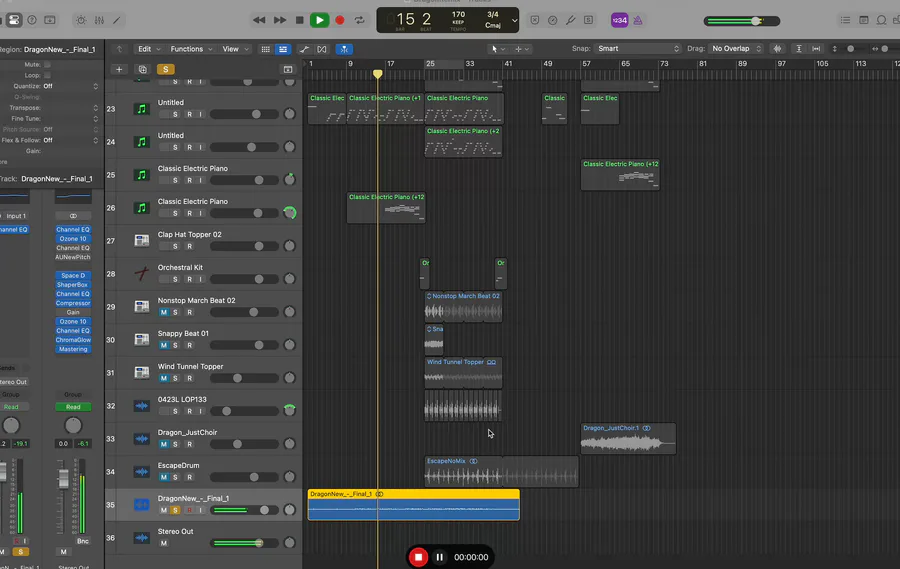The image size is (900, 569).
Task: Open the left-click pointer tool menu
Action: [x=497, y=49]
